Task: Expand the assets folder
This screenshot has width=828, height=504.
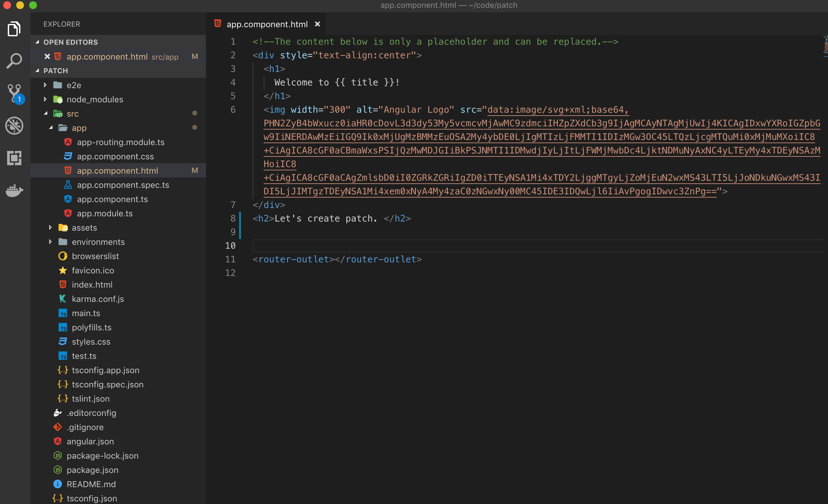Action: [51, 227]
